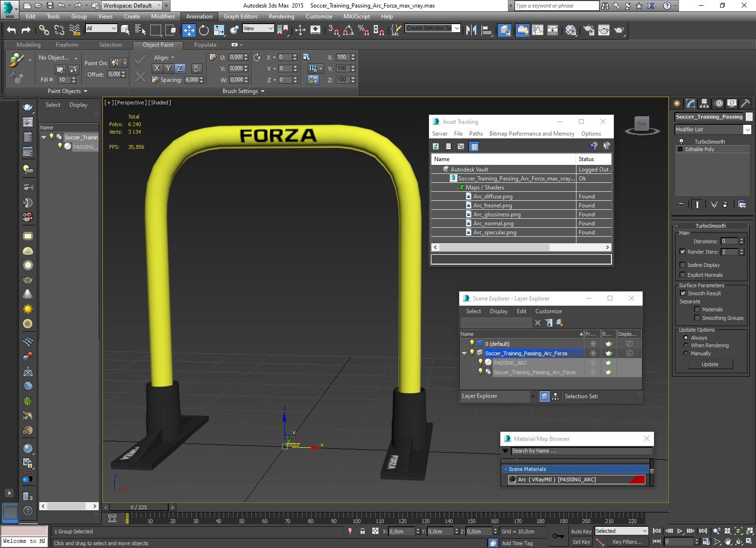
Task: Toggle TurboSmooth modifier light bulb
Action: click(x=681, y=142)
